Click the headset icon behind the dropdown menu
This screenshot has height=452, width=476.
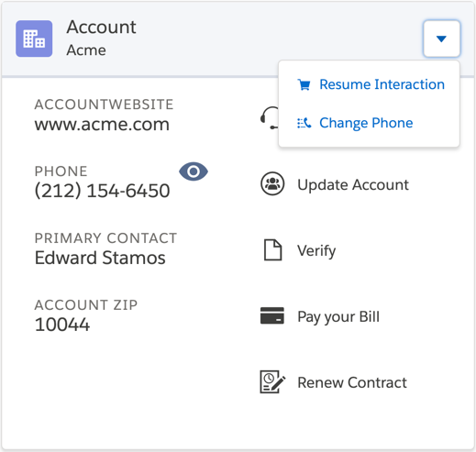[x=270, y=118]
